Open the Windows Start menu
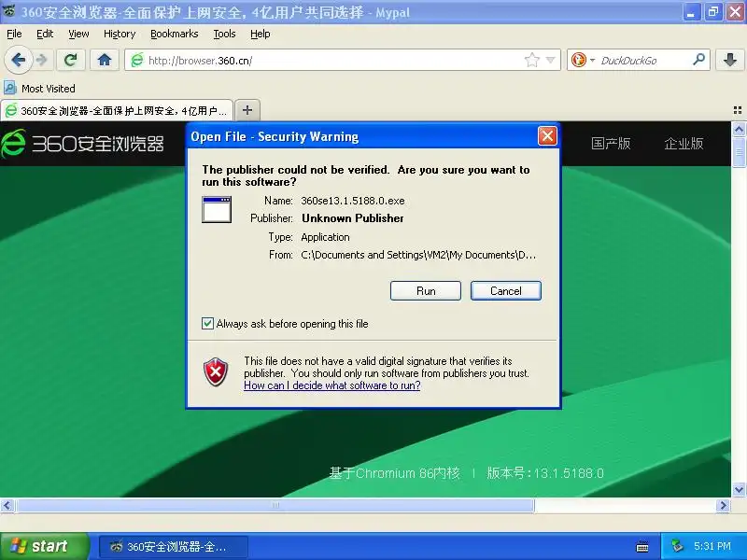747x560 pixels. click(44, 546)
